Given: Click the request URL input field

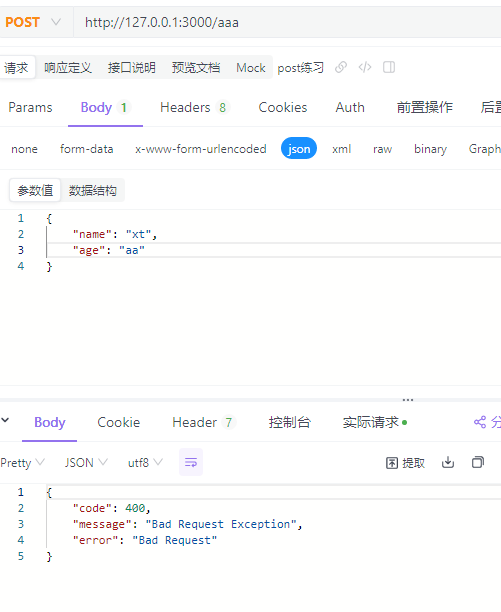Looking at the screenshot, I should point(287,22).
